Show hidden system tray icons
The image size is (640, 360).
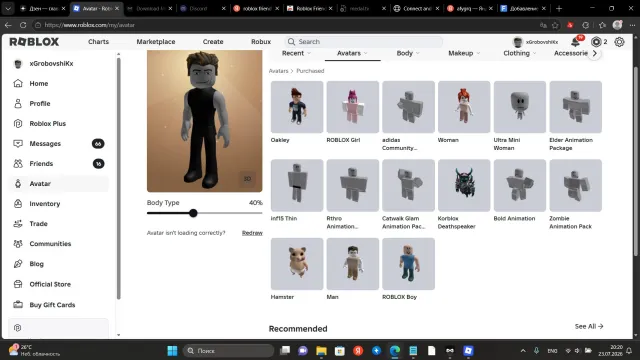click(523, 351)
